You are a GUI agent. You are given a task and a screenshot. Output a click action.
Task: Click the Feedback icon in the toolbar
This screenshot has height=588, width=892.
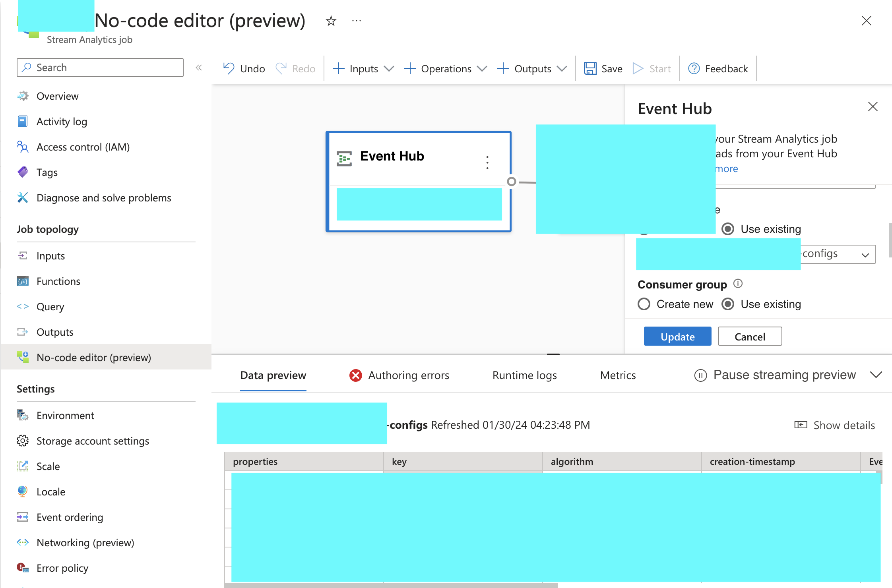(x=693, y=68)
